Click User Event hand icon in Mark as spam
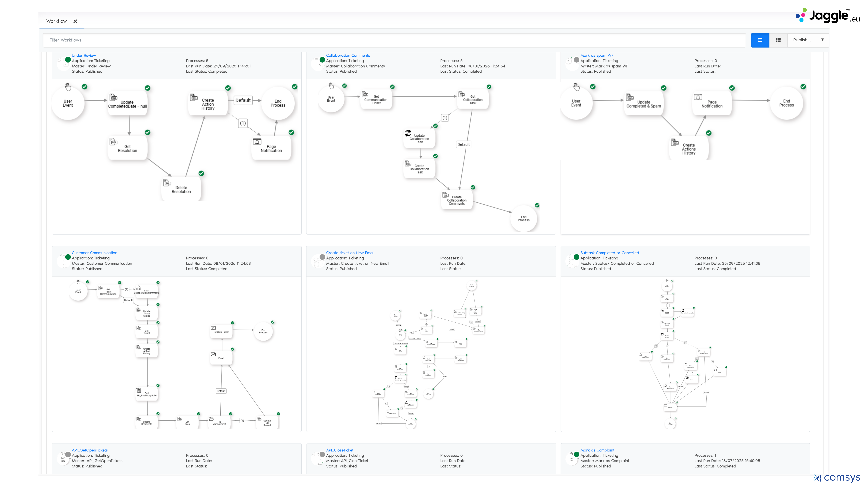The height and width of the screenshot is (488, 868). tap(576, 87)
